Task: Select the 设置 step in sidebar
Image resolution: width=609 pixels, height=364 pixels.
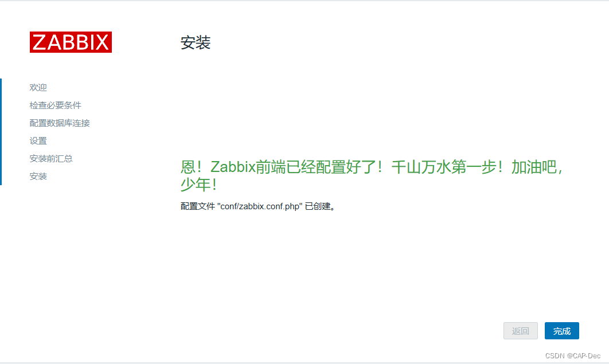Action: tap(38, 141)
